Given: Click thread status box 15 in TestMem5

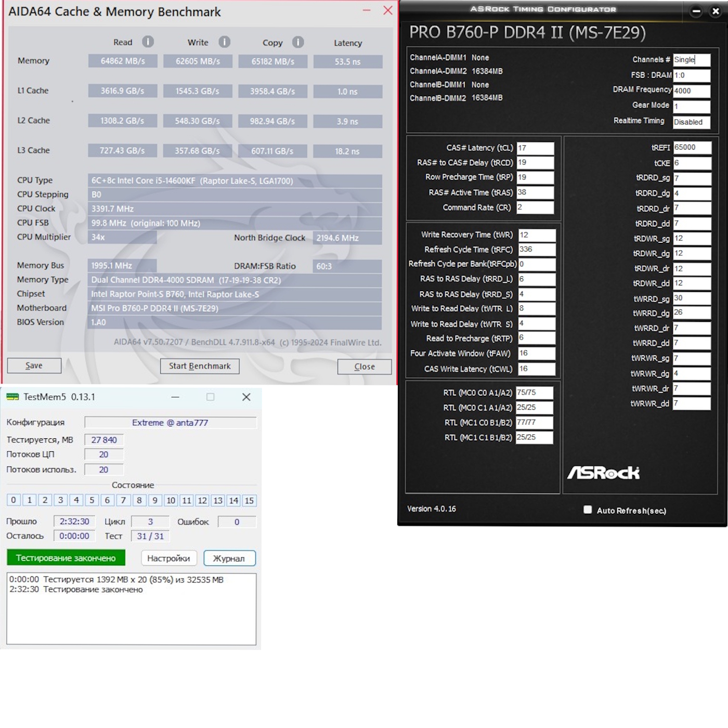Looking at the screenshot, I should click(250, 500).
